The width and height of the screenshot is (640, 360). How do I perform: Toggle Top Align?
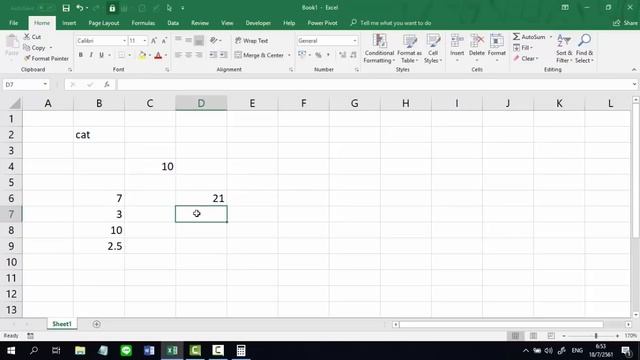tap(178, 40)
